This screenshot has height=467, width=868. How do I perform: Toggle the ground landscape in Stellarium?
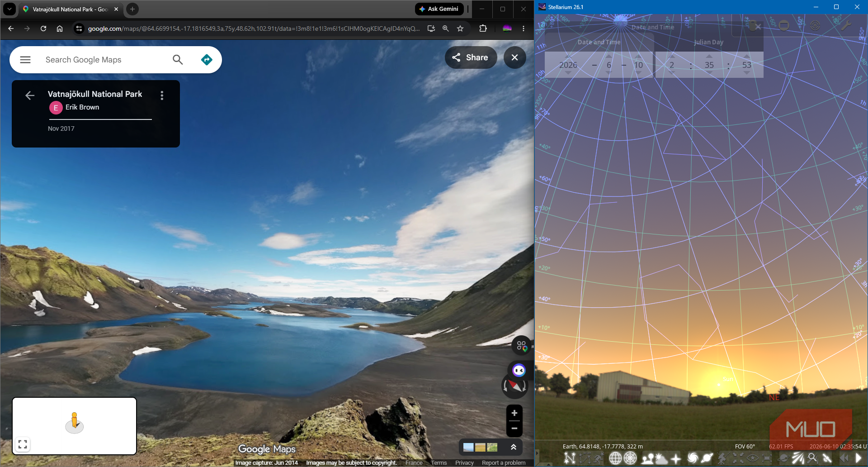tap(648, 458)
